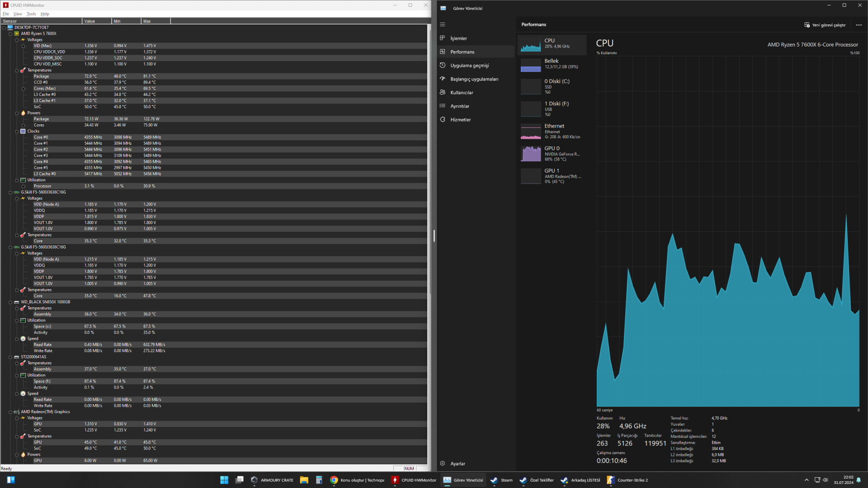Image resolution: width=868 pixels, height=488 pixels.
Task: Collapse the Clocks section under Ryzen
Action: (x=17, y=131)
